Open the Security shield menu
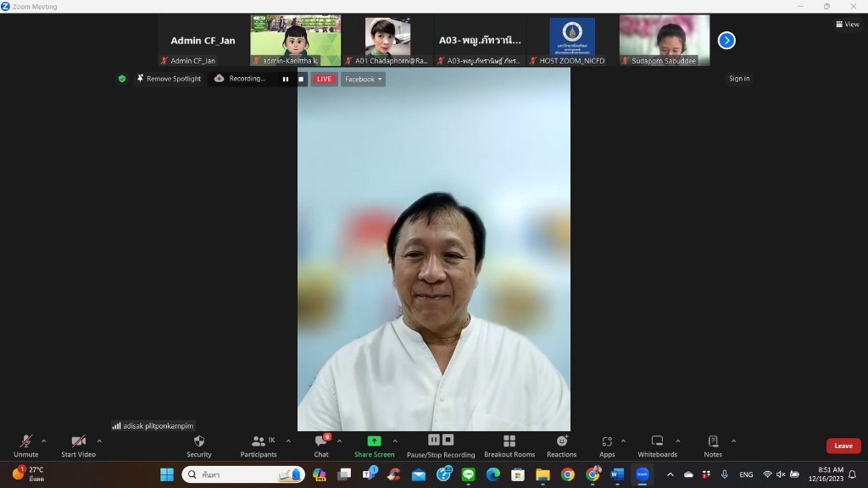The image size is (868, 488). [199, 446]
